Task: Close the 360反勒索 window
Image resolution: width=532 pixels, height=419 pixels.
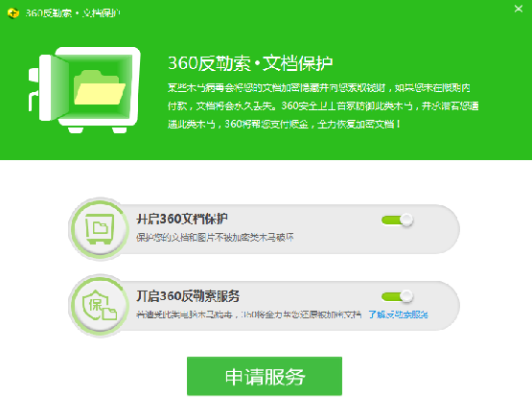Action: coord(518,9)
